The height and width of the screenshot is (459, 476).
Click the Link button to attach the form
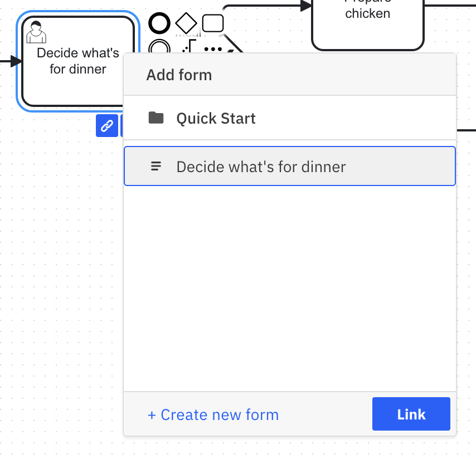coord(411,414)
